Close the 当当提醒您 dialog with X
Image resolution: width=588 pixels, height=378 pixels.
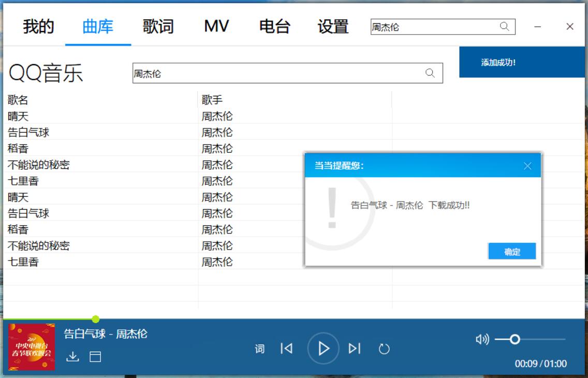coord(527,166)
